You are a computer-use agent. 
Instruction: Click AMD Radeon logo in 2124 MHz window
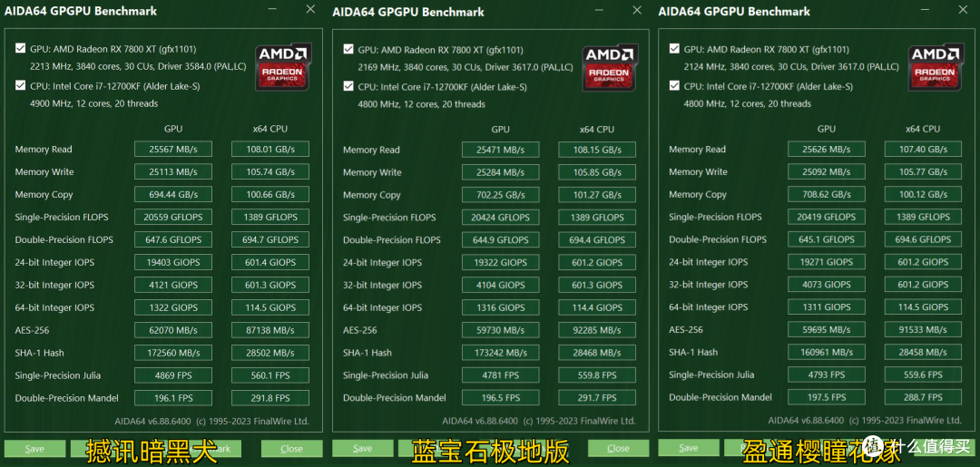click(936, 67)
